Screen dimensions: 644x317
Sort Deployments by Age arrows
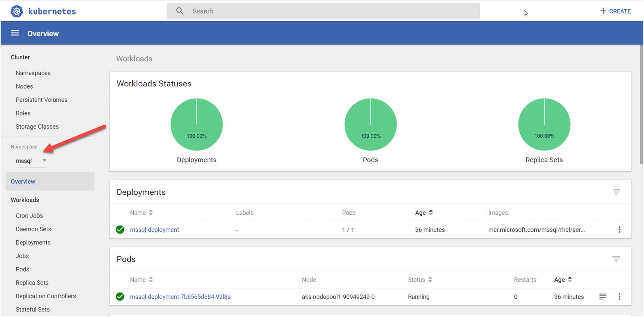[431, 212]
